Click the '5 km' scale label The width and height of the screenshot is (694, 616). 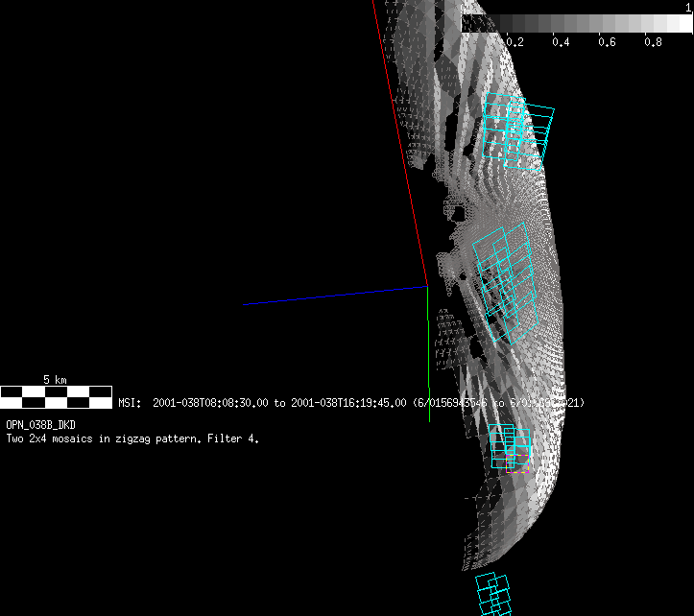55,380
